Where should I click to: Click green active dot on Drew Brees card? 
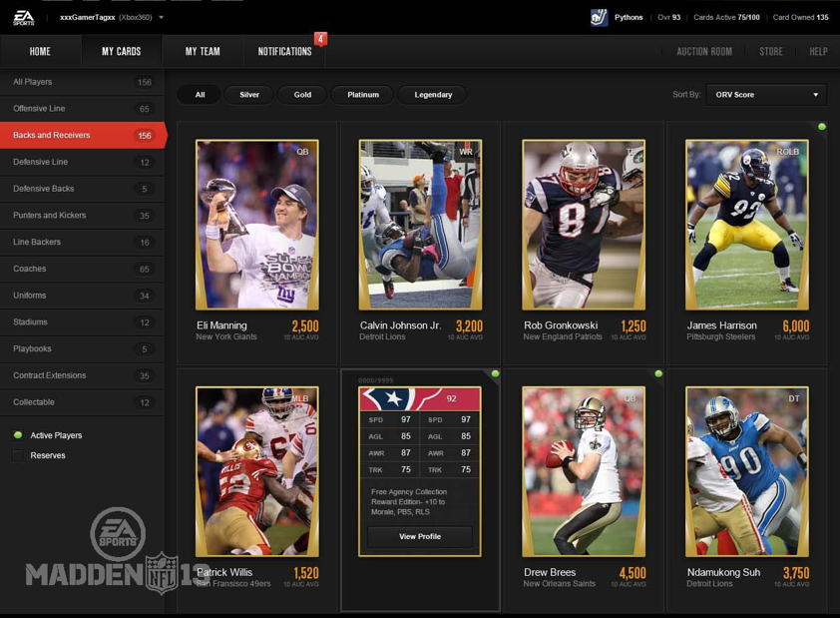658,374
